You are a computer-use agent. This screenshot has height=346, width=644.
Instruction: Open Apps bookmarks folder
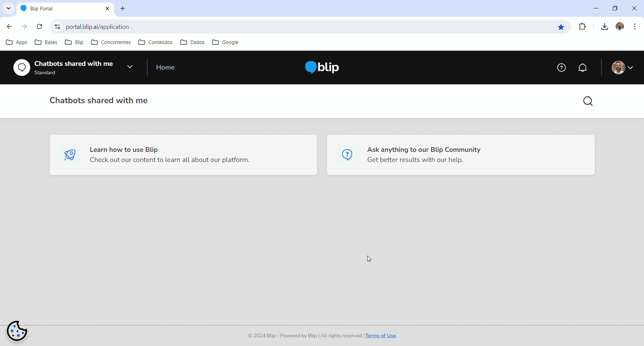[17, 42]
